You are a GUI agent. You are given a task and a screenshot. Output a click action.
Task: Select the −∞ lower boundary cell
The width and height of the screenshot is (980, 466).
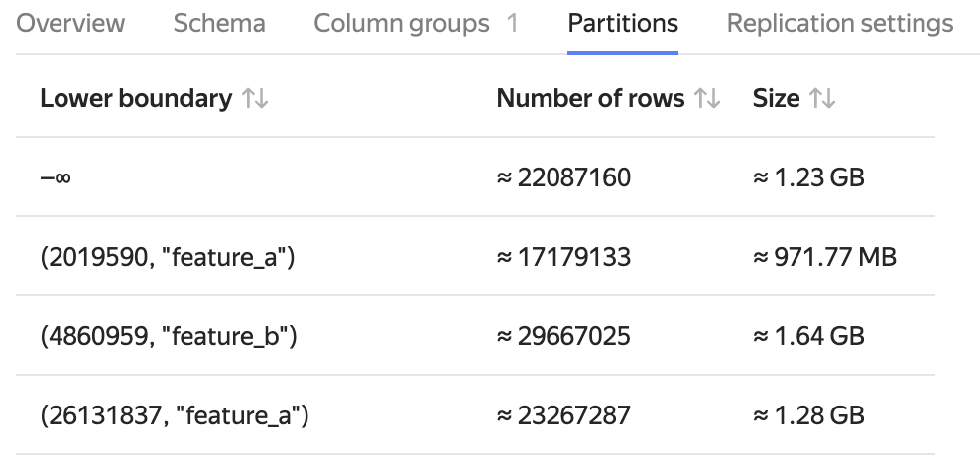(55, 178)
